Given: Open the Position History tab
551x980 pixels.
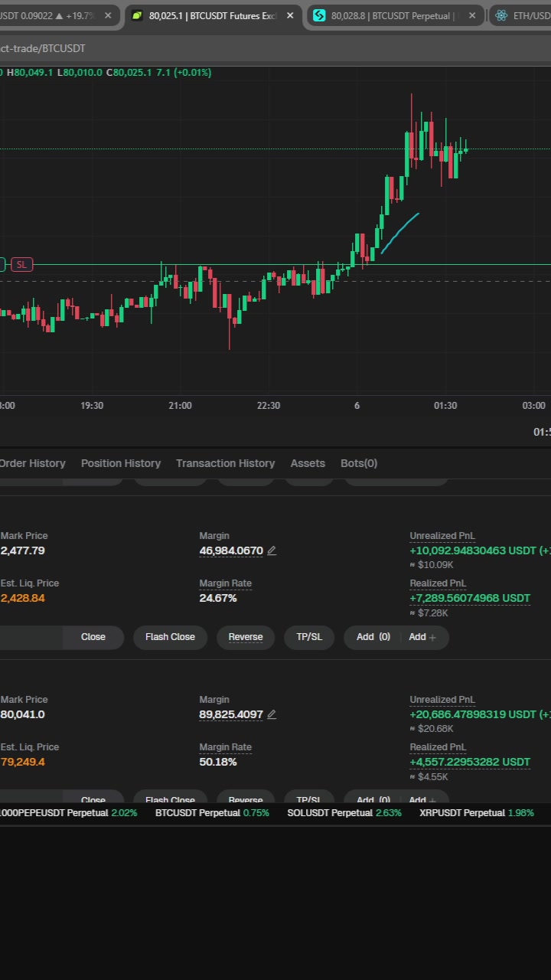Looking at the screenshot, I should (x=121, y=463).
